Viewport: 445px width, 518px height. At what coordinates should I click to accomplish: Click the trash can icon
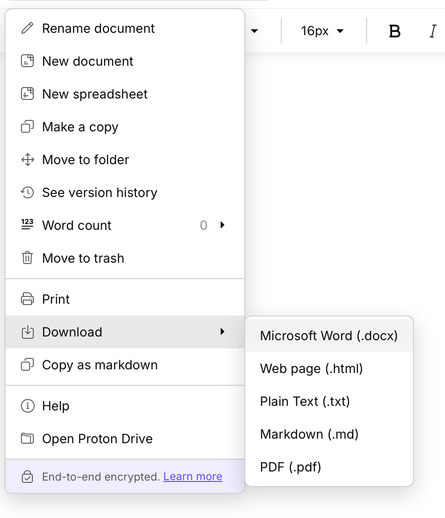click(27, 258)
